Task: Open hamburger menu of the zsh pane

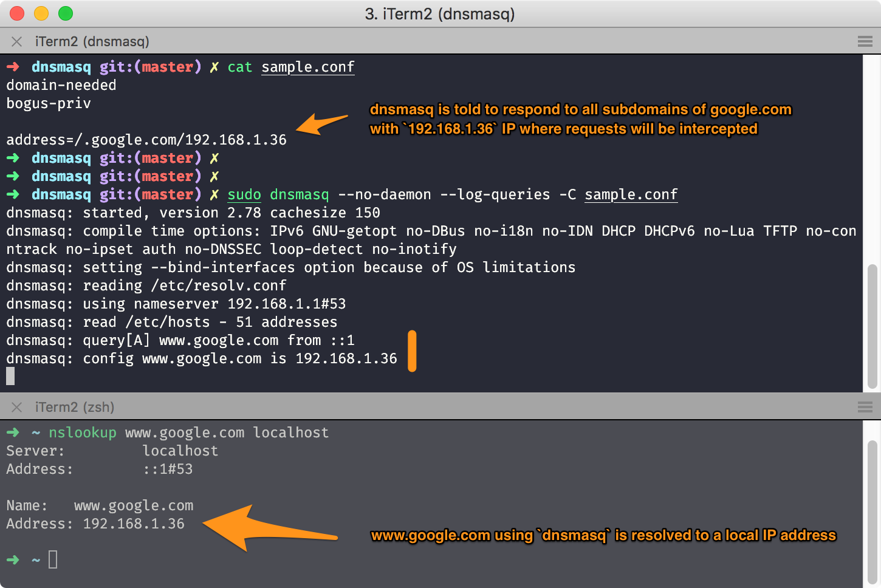Action: [865, 407]
